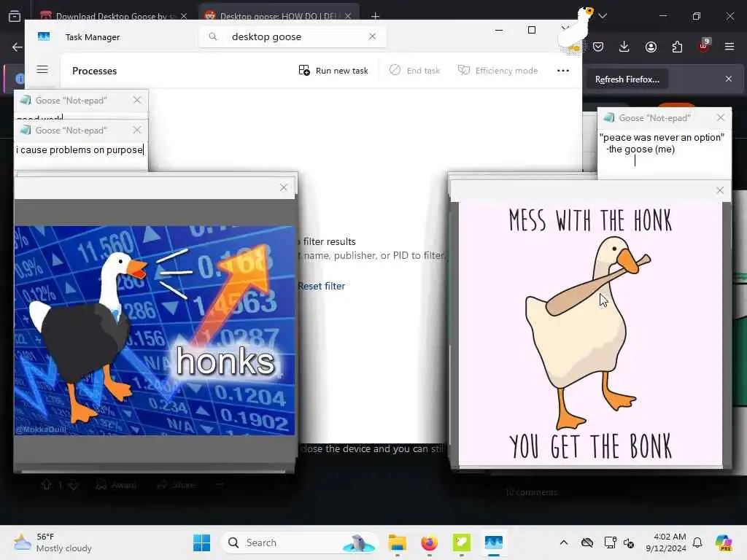The height and width of the screenshot is (560, 747).
Task: Open Firefox account icon
Action: click(x=651, y=47)
